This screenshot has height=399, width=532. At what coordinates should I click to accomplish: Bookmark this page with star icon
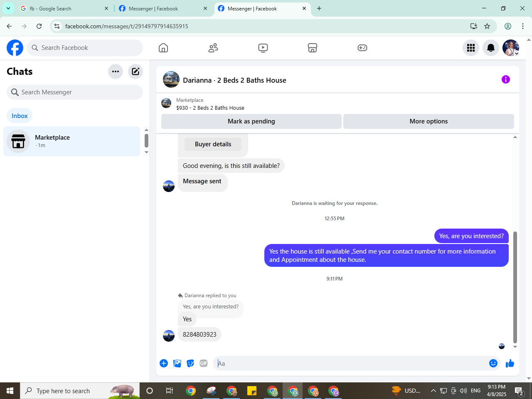pyautogui.click(x=487, y=26)
